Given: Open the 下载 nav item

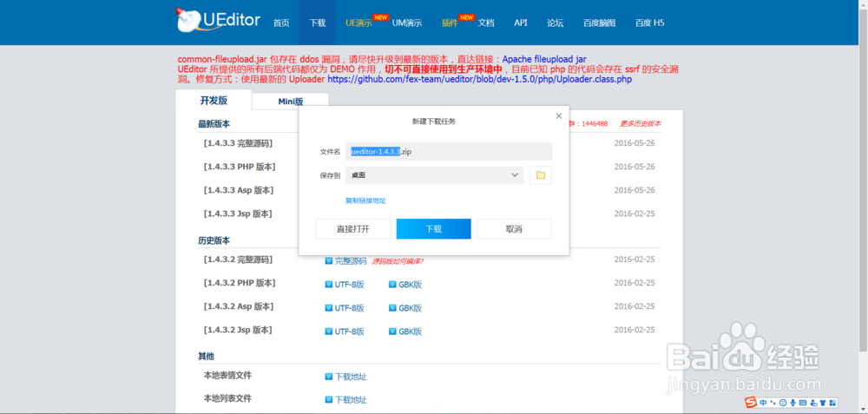Looking at the screenshot, I should click(x=317, y=23).
